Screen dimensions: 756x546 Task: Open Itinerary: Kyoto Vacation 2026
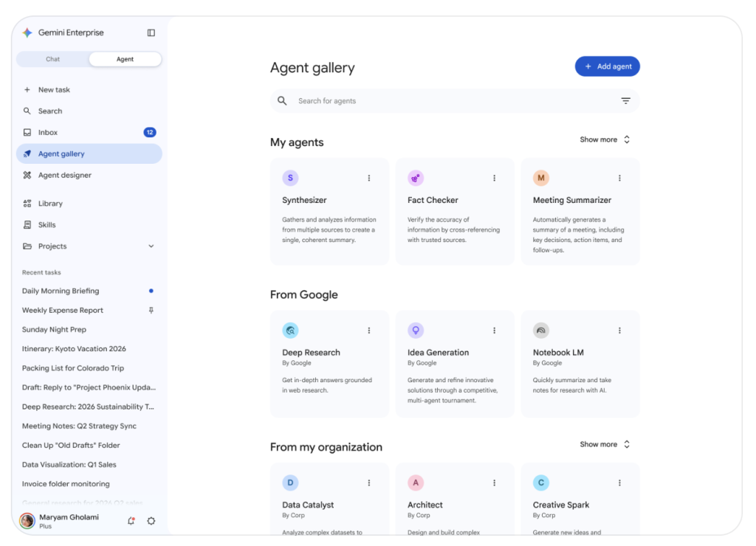tap(89, 349)
